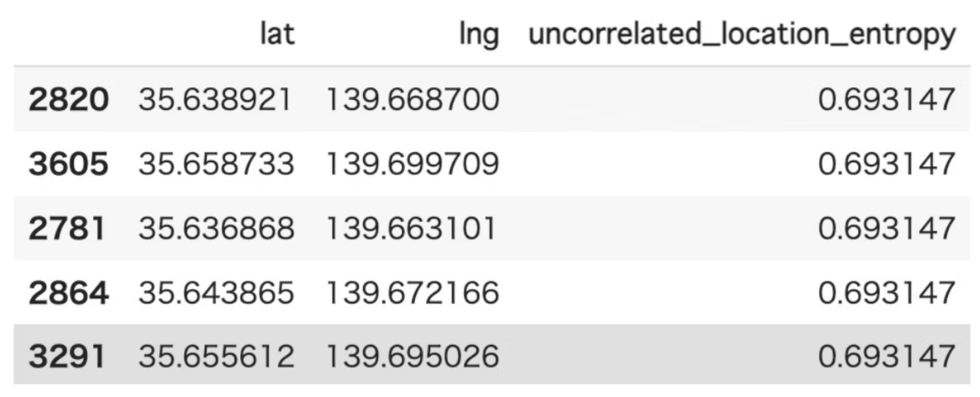The image size is (980, 397).
Task: Click longitude cell 139.699709
Action: tap(412, 164)
